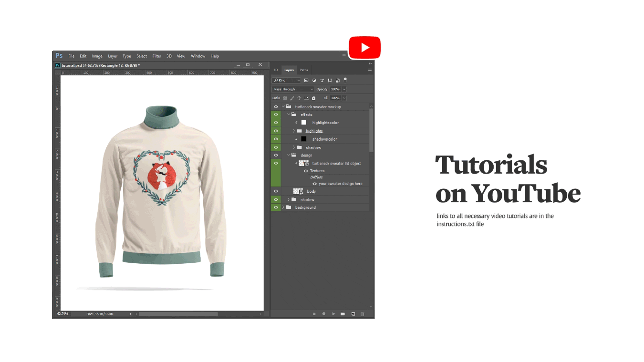Click turtleneck sweater 3d object layer thumbnail
This screenshot has width=644, height=362.
(x=303, y=163)
